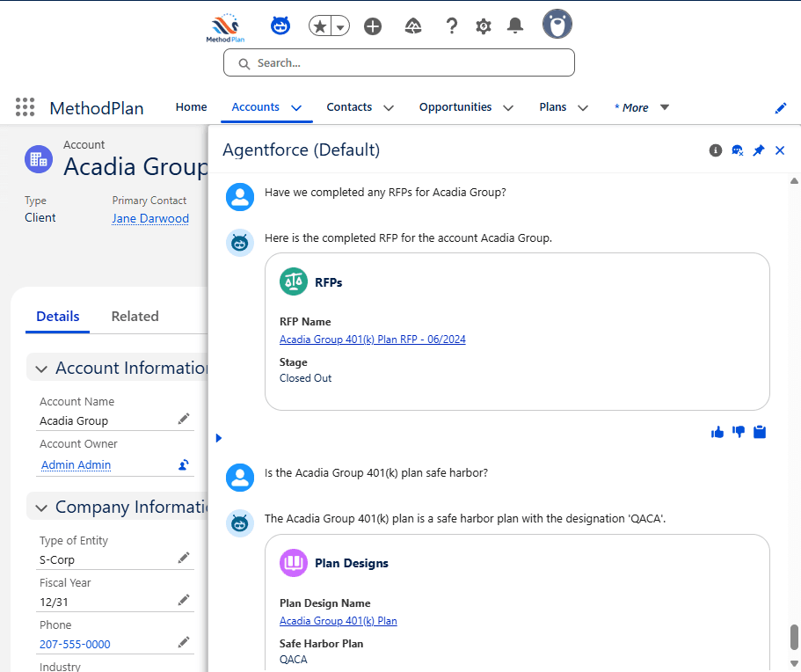801x672 pixels.
Task: Click the Account building icon
Action: 39,159
